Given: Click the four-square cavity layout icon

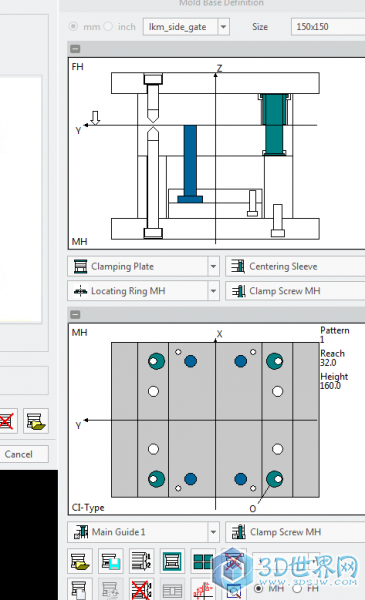Looking at the screenshot, I should [x=203, y=561].
